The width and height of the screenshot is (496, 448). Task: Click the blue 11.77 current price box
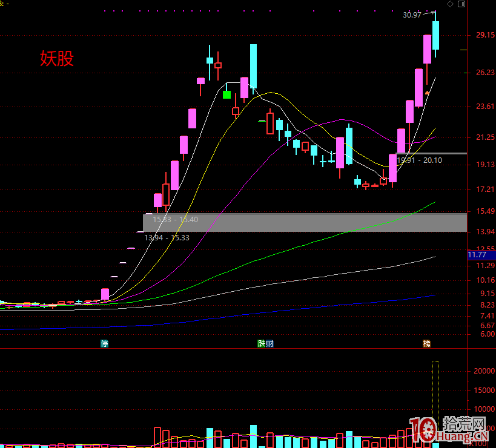[481, 255]
